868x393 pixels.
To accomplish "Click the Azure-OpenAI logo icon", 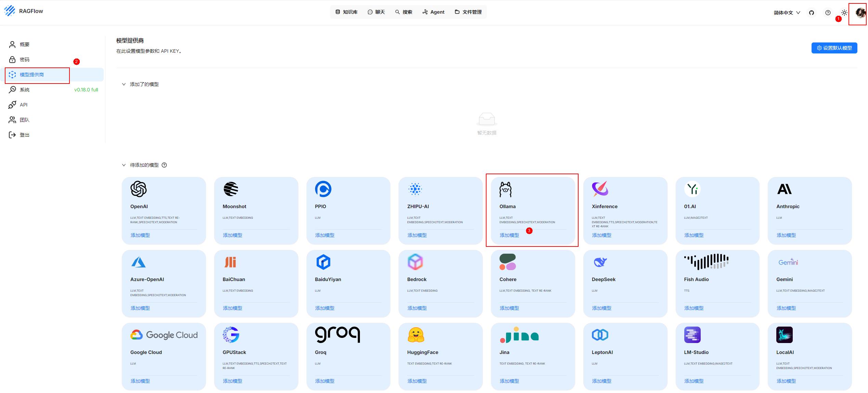I will 139,262.
